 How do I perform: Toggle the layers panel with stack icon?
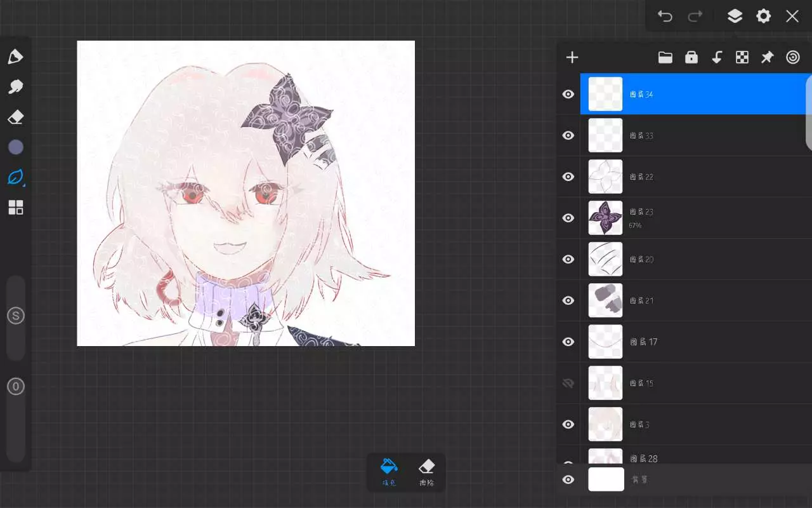(735, 17)
